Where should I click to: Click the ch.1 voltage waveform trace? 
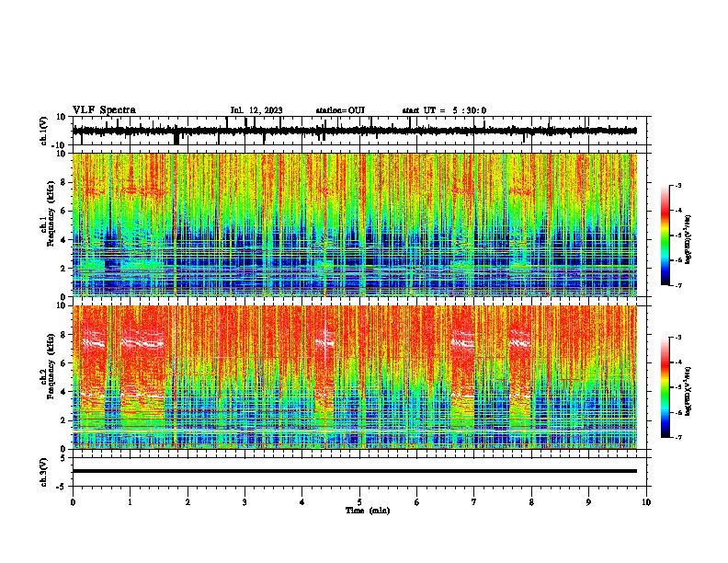pos(355,131)
